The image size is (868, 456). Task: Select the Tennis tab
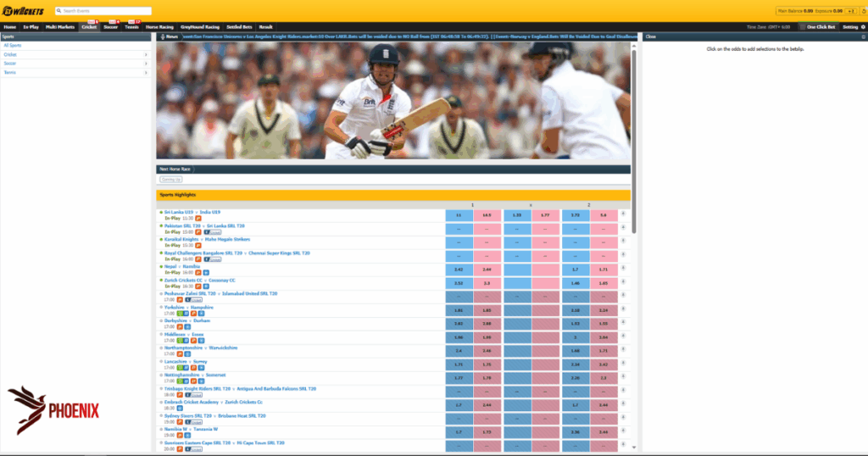[131, 26]
